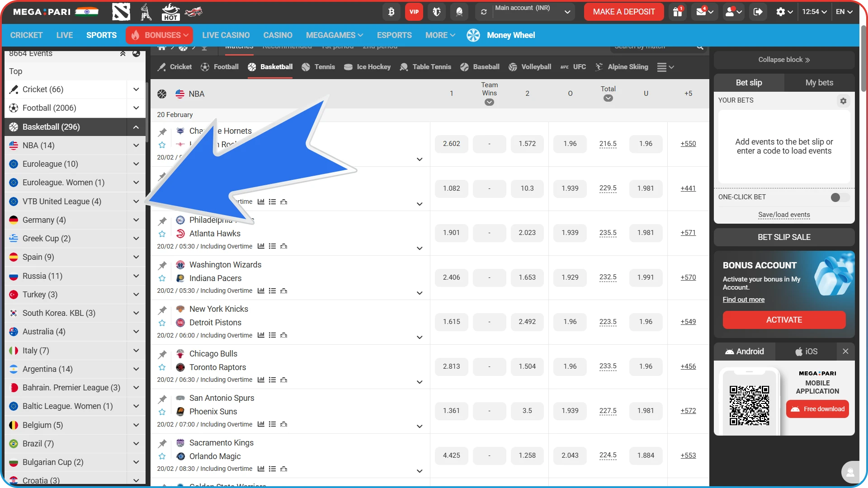Open the gifts icon in the top bar
868x488 pixels.
pyautogui.click(x=677, y=12)
